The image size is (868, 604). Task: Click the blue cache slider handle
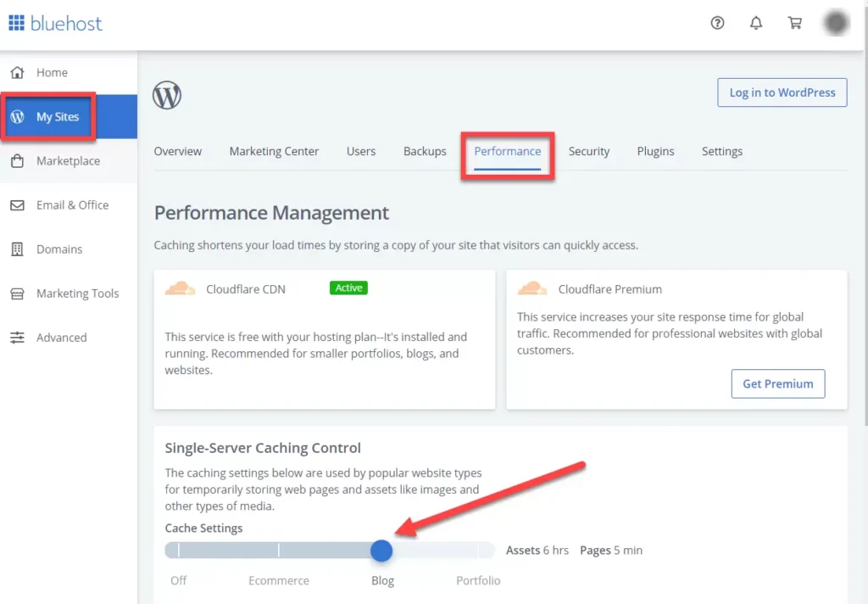pyautogui.click(x=381, y=551)
